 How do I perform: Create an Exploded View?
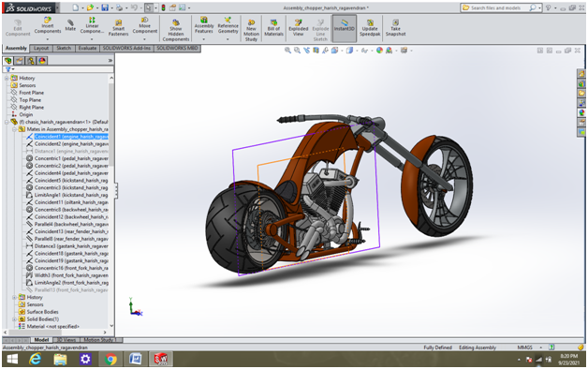click(298, 28)
